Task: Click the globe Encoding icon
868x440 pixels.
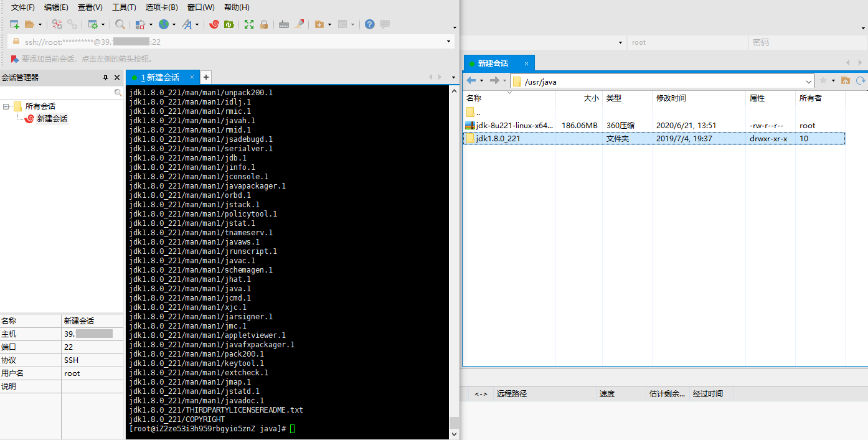Action: pos(163,24)
